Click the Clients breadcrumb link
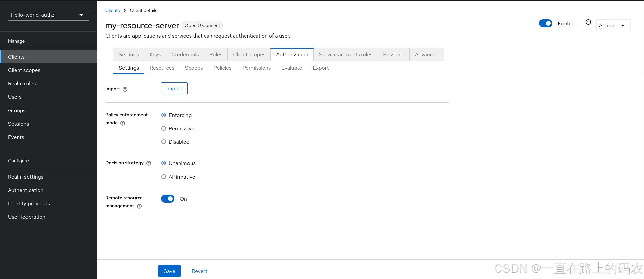Screen dimensions: 644x279 coord(112,10)
